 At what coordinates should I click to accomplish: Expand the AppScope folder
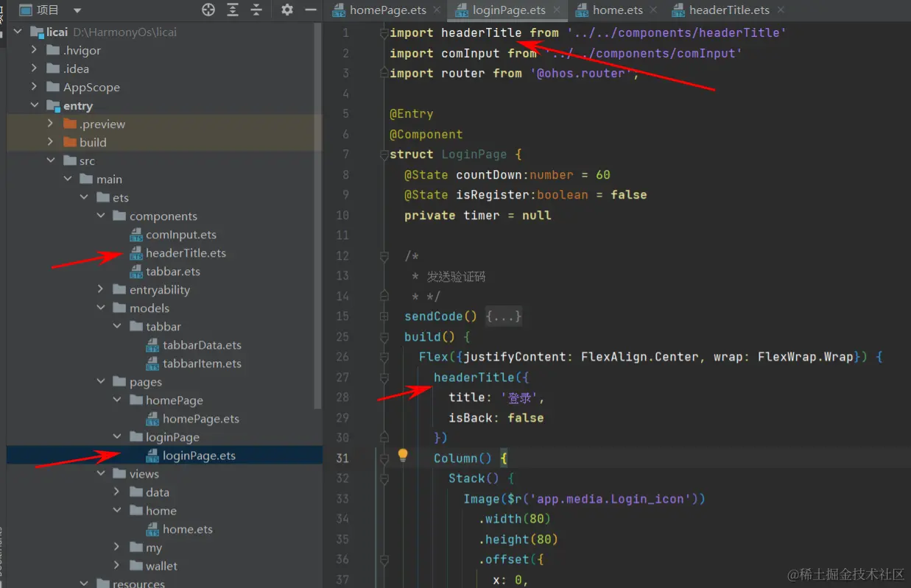(x=34, y=87)
